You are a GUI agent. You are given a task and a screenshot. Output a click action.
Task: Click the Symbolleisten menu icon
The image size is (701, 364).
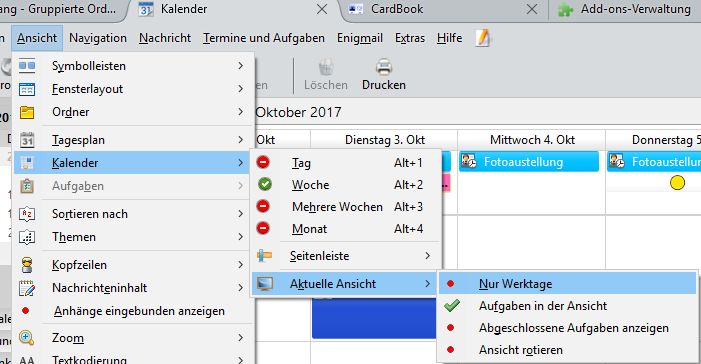pyautogui.click(x=27, y=66)
